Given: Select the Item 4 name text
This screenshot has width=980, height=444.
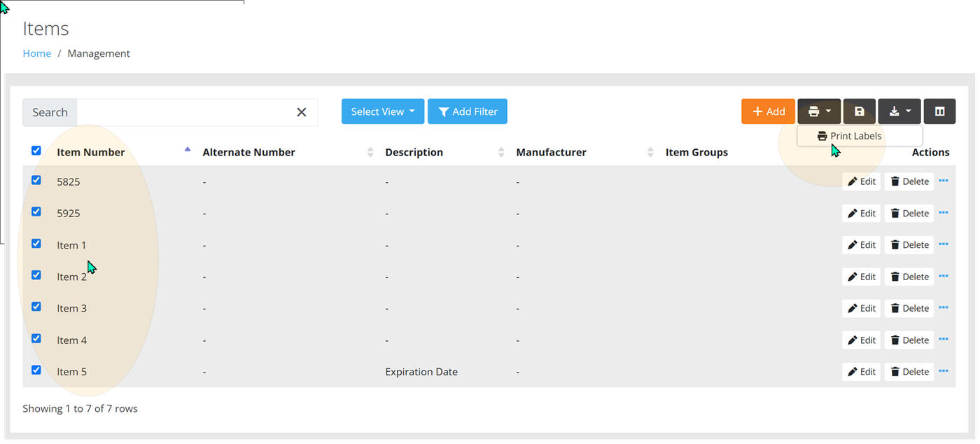Looking at the screenshot, I should point(71,340).
